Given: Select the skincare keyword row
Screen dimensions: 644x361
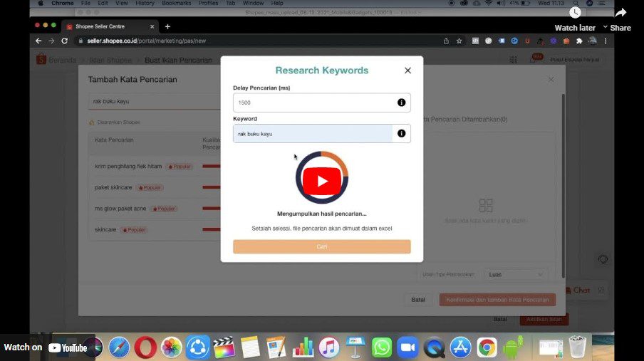Looking at the screenshot, I should [154, 229].
